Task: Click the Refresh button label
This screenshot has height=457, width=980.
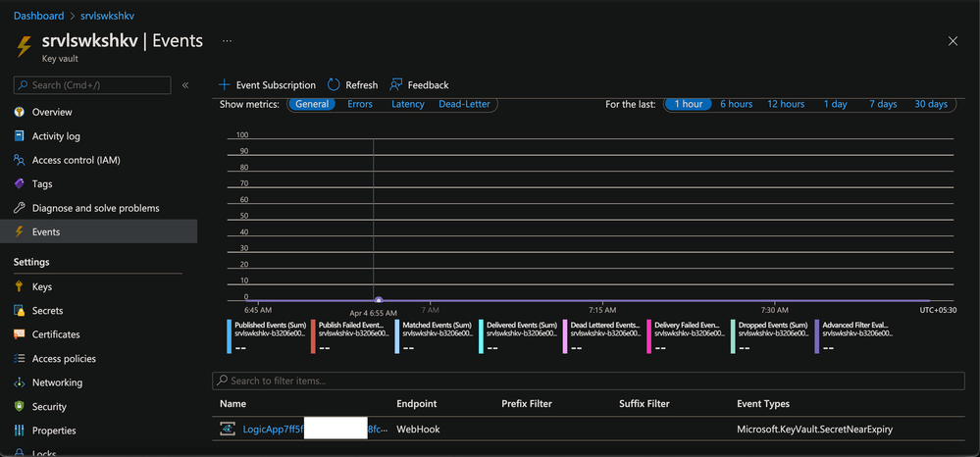Action: [x=362, y=85]
